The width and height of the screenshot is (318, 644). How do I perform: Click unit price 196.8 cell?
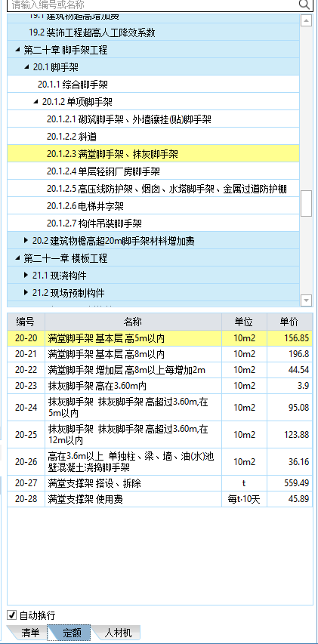pyautogui.click(x=289, y=354)
